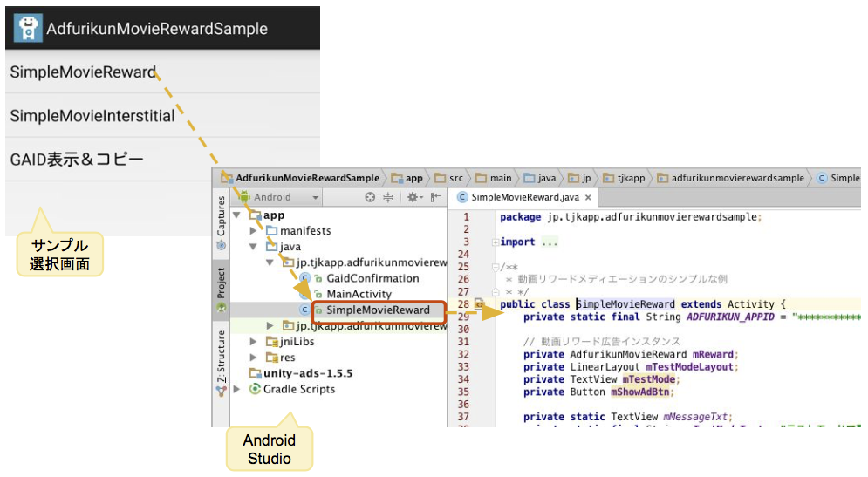Expand the folded import block on line 3
The image size is (868, 477).
coord(496,242)
